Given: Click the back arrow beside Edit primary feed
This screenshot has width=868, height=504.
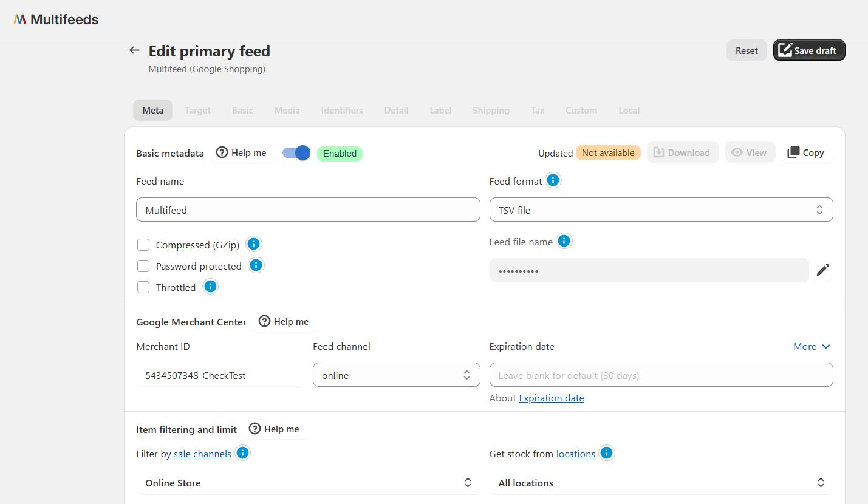Looking at the screenshot, I should click(134, 50).
